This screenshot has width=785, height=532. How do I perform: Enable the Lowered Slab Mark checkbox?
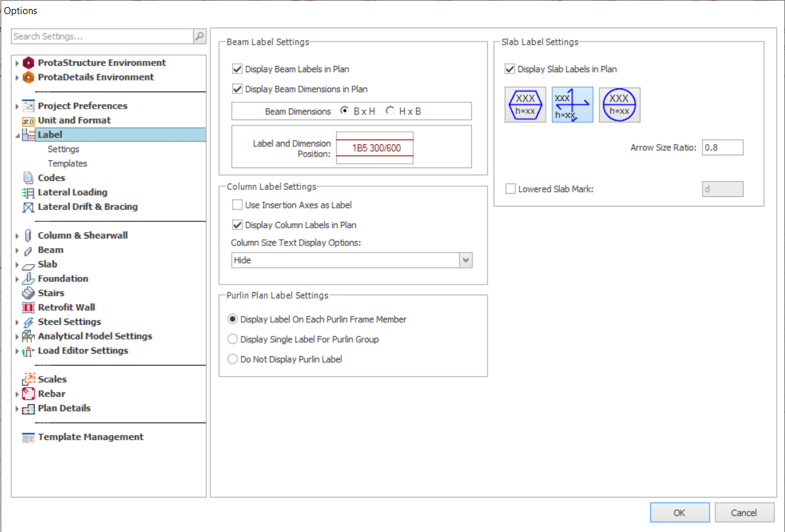[x=510, y=189]
